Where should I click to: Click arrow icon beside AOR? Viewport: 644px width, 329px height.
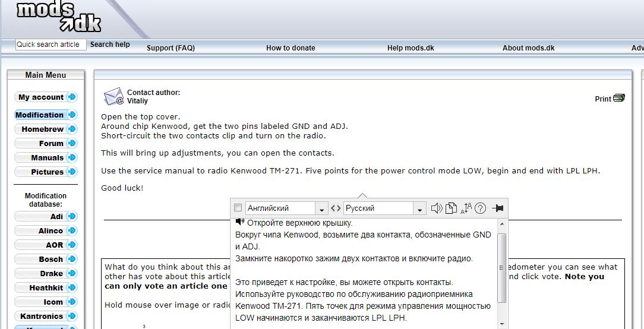tap(72, 245)
